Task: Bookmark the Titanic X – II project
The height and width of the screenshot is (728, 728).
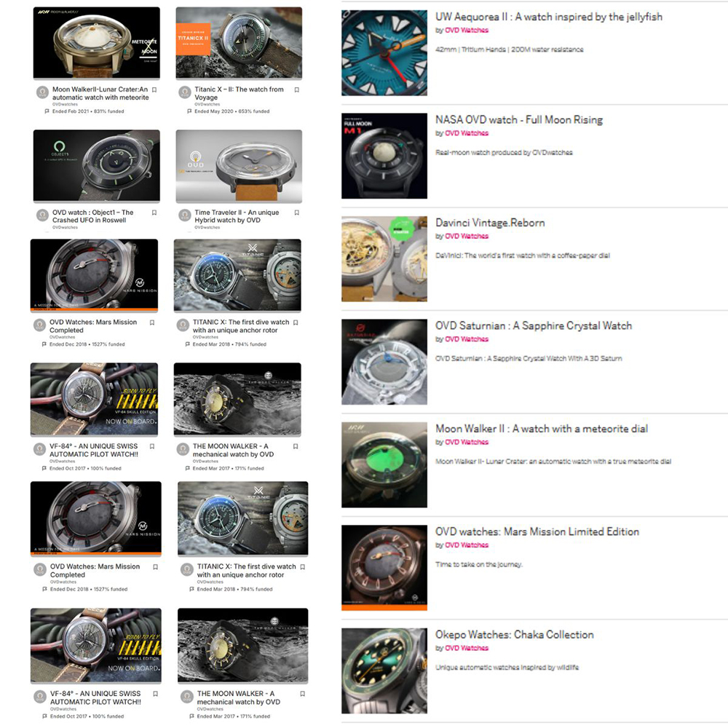Action: click(x=297, y=90)
